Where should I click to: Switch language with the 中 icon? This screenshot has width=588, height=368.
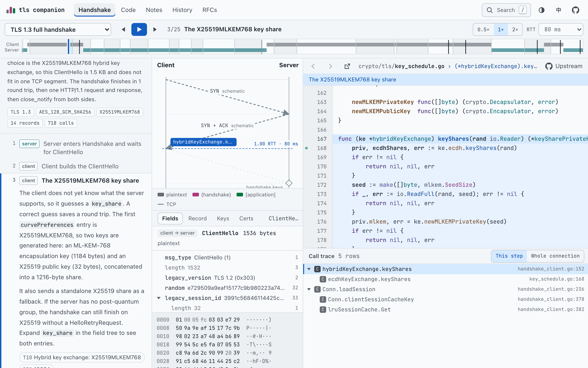(x=559, y=10)
